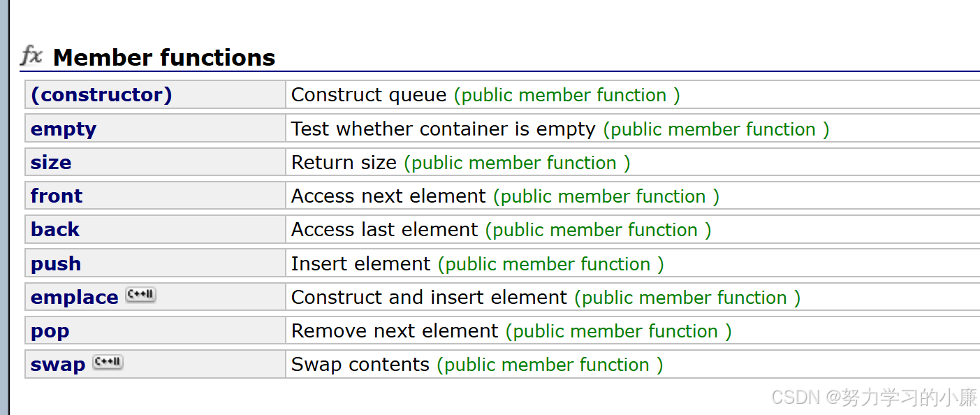
Task: Go to the back function page
Action: point(55,230)
